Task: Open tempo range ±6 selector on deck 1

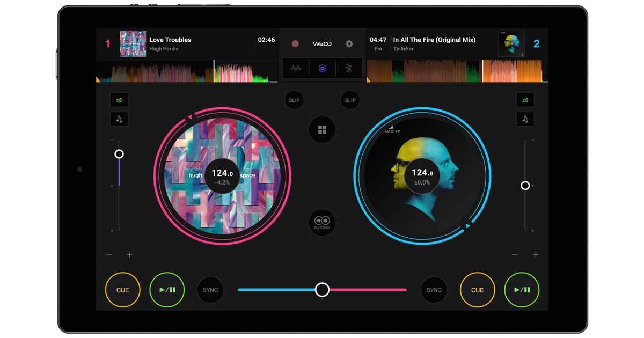Action: [119, 100]
